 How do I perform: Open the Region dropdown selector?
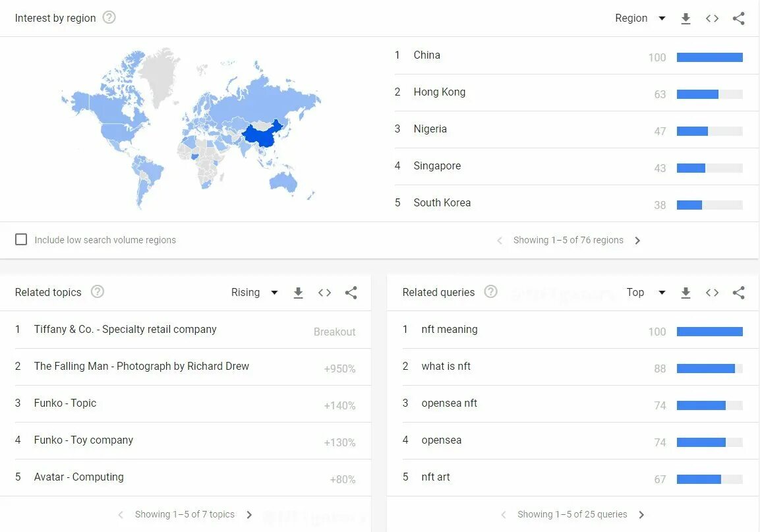(x=640, y=18)
